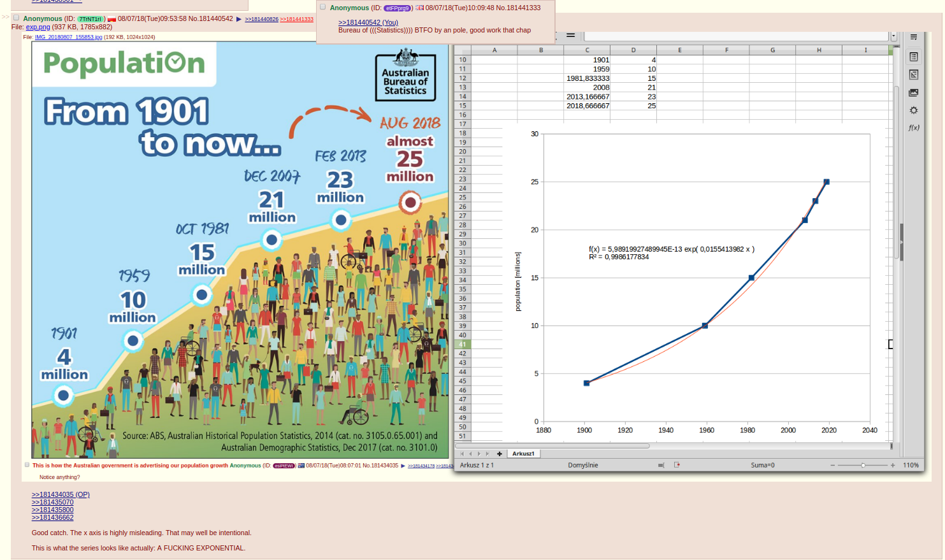Follow the quote link >>181435800
945x560 pixels.
(52, 510)
